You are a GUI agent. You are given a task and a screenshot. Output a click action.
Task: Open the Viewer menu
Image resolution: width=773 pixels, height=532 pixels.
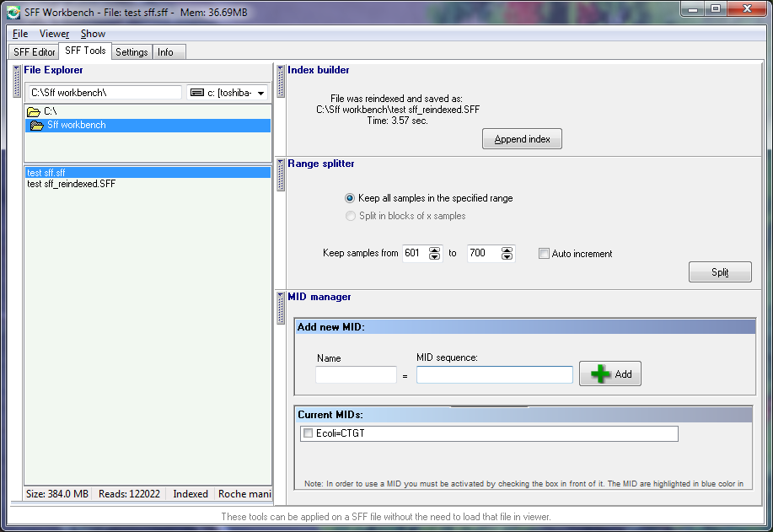pyautogui.click(x=54, y=33)
